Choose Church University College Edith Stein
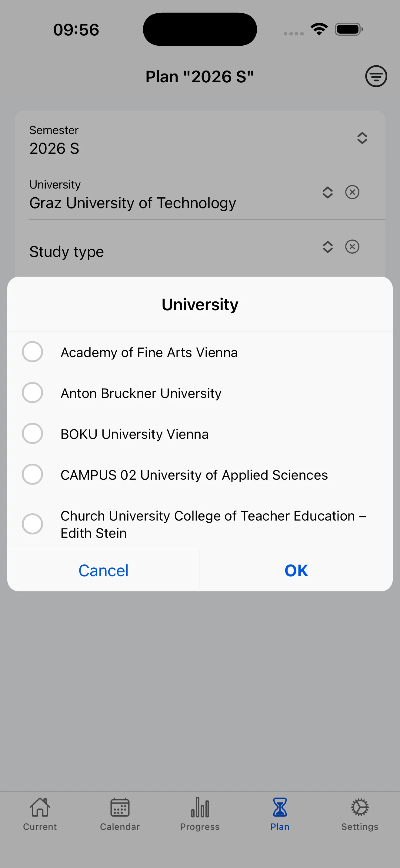 (32, 524)
